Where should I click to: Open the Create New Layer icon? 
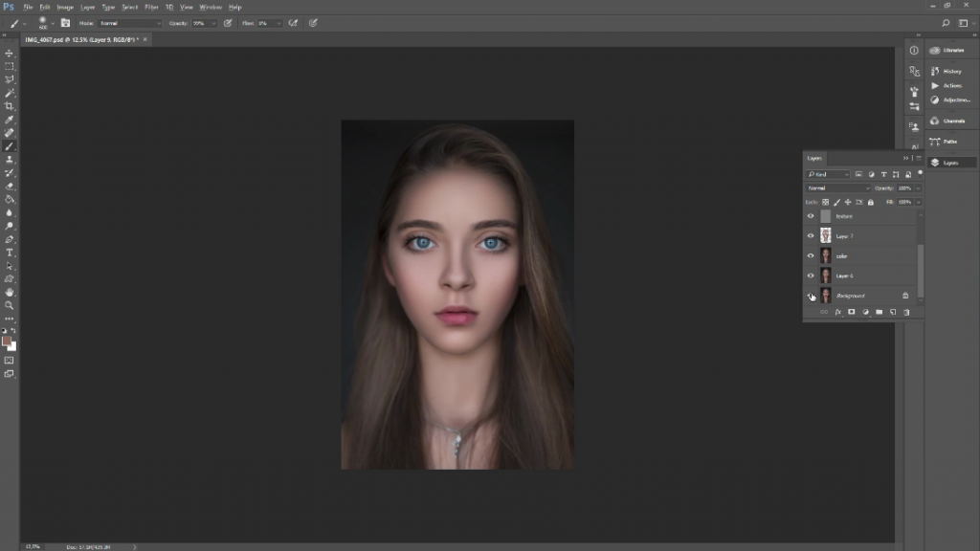892,311
